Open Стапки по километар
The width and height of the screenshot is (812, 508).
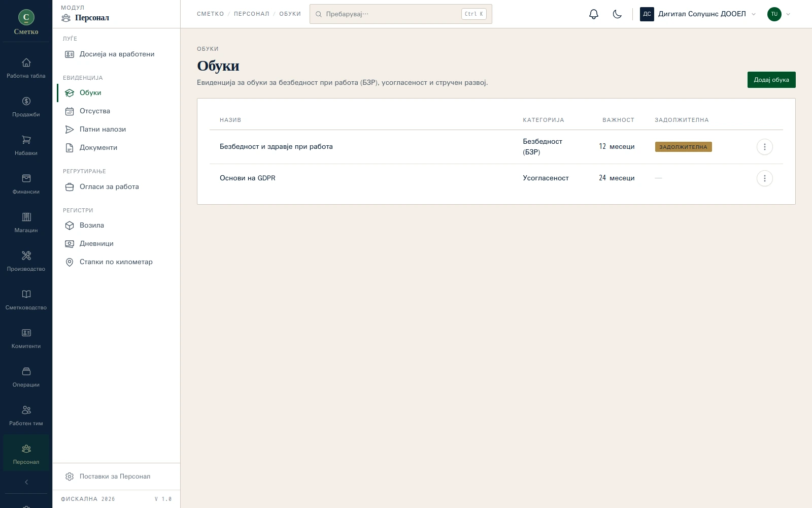click(116, 262)
